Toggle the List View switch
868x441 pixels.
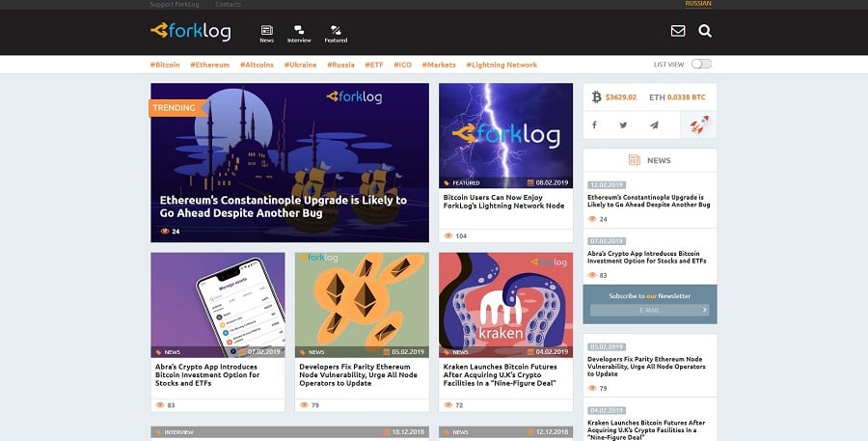(x=701, y=64)
